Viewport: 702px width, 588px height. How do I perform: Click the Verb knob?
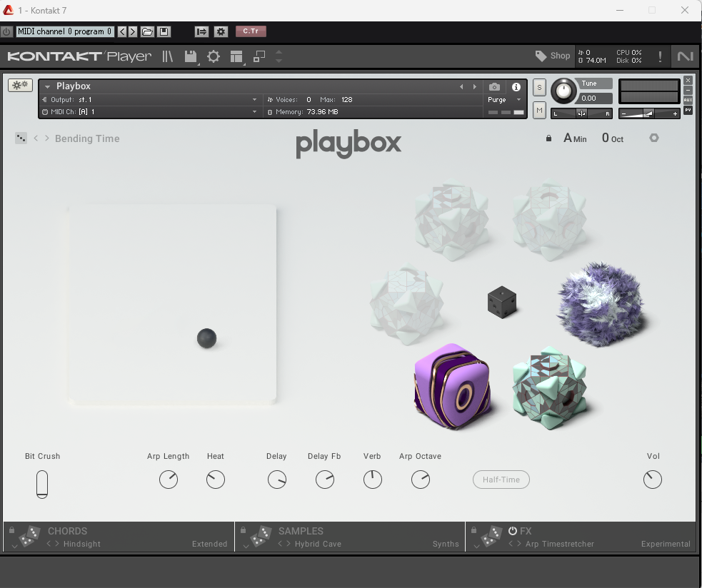(x=373, y=480)
